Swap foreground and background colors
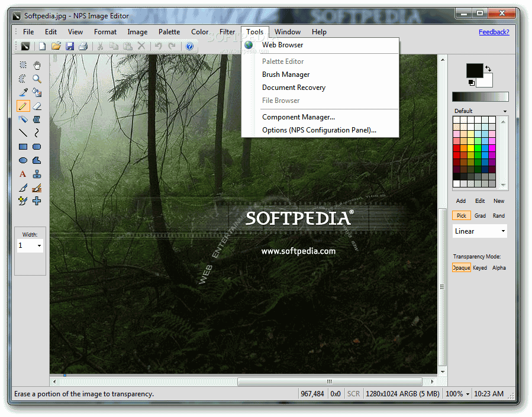The image size is (532, 417). (x=488, y=69)
